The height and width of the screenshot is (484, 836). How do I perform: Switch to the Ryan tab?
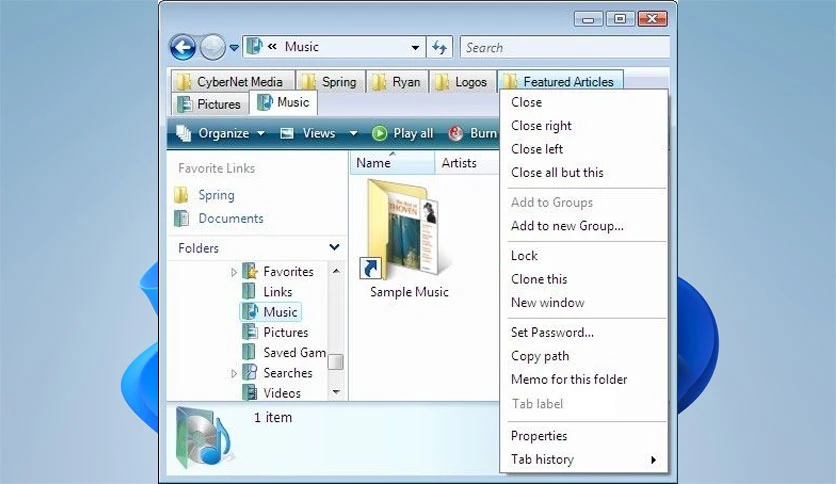(398, 82)
